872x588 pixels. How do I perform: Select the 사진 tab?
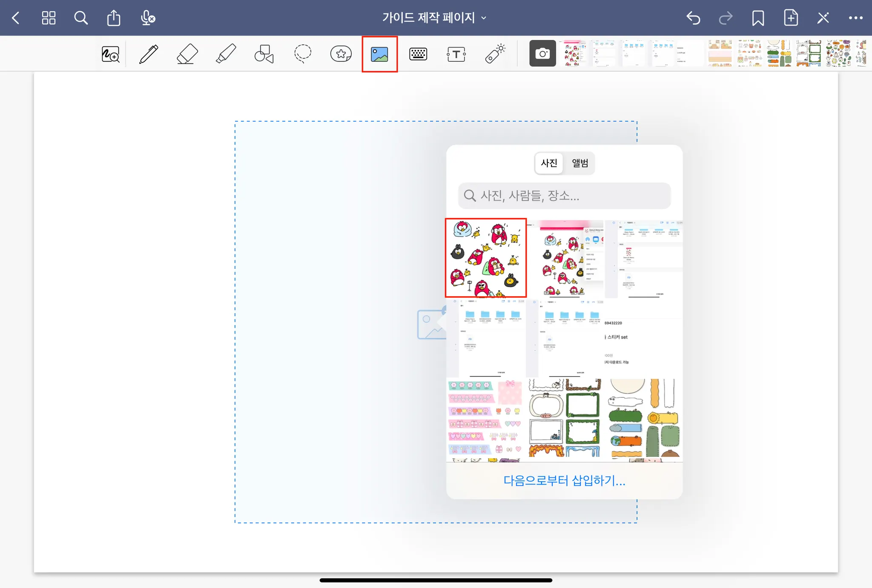549,163
